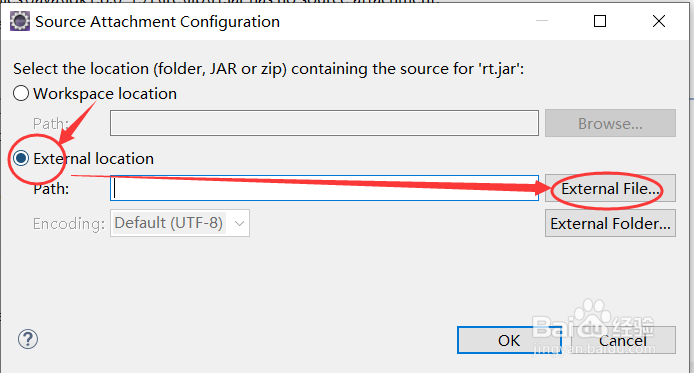Maximize the Source Attachment Configuration dialog
The height and width of the screenshot is (373, 694).
600,21
